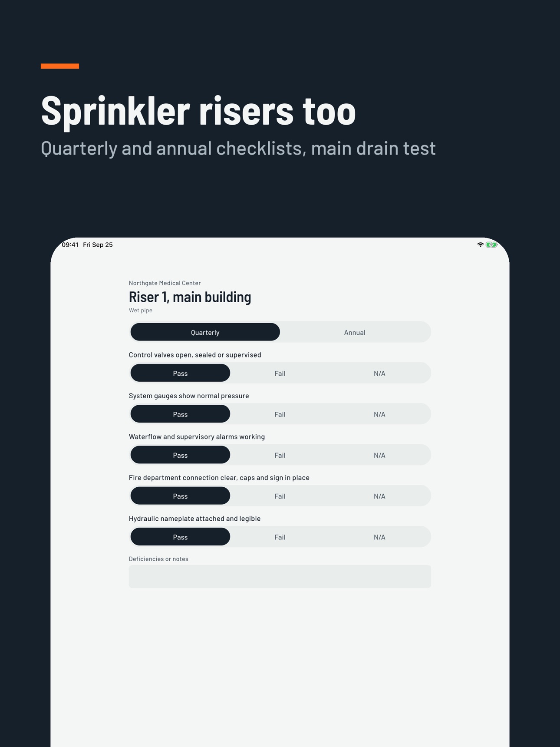Choose N/A for system gauges
560x747 pixels.
click(x=379, y=414)
